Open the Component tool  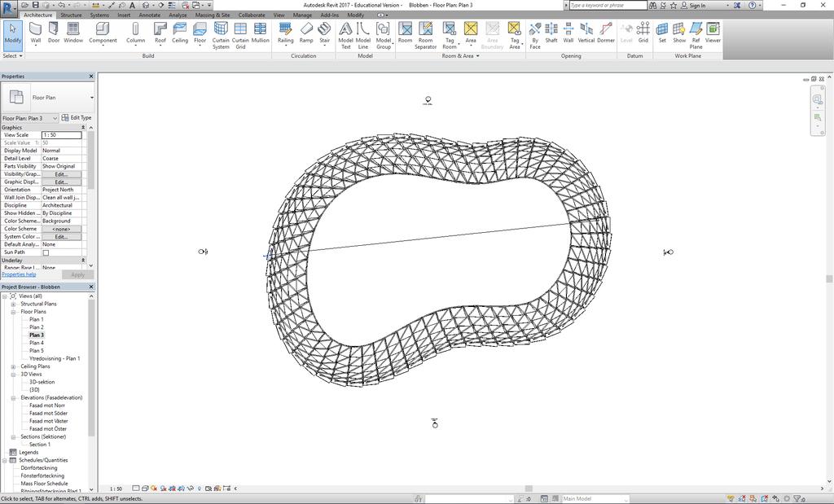pyautogui.click(x=103, y=33)
